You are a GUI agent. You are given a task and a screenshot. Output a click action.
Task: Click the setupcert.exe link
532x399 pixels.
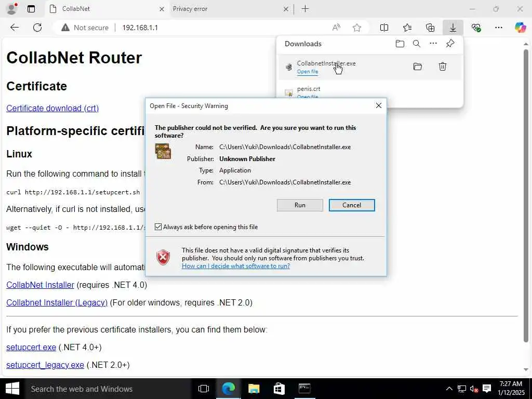(31, 347)
